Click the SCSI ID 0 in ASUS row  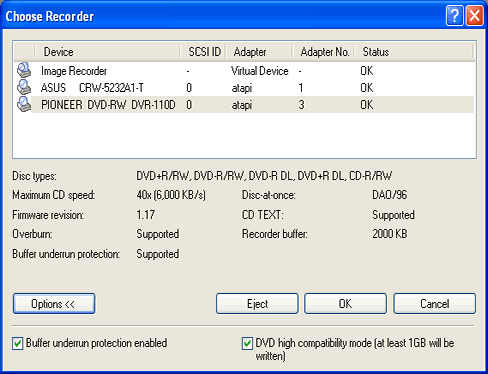click(189, 88)
